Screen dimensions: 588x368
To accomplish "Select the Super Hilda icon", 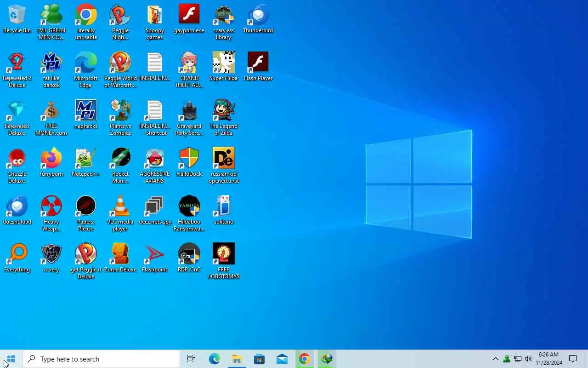I will tap(224, 67).
